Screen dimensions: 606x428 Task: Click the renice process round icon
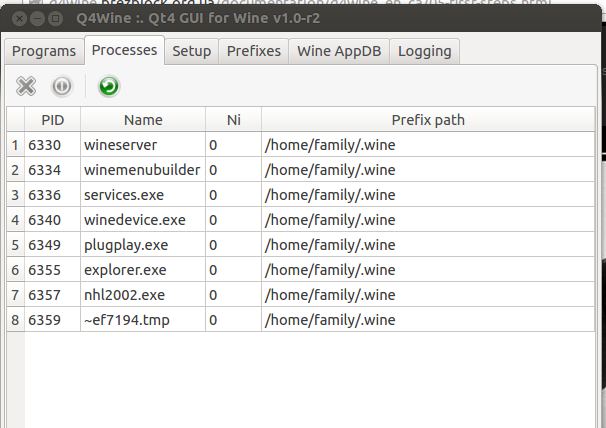click(62, 86)
